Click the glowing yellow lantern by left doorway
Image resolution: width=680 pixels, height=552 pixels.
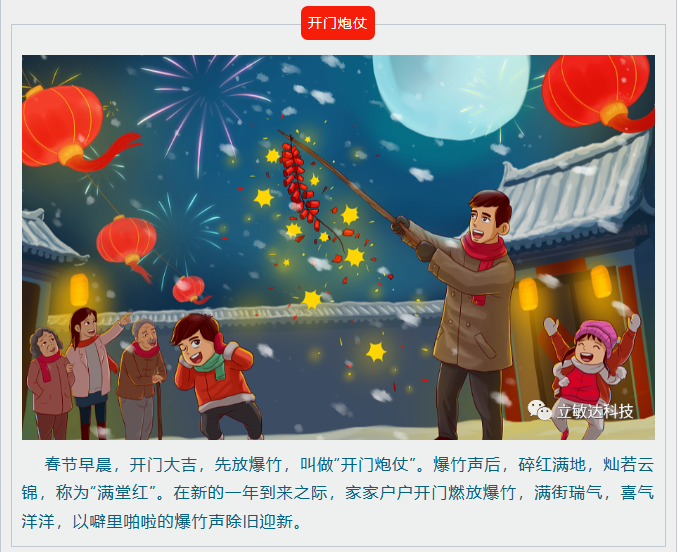(x=79, y=290)
